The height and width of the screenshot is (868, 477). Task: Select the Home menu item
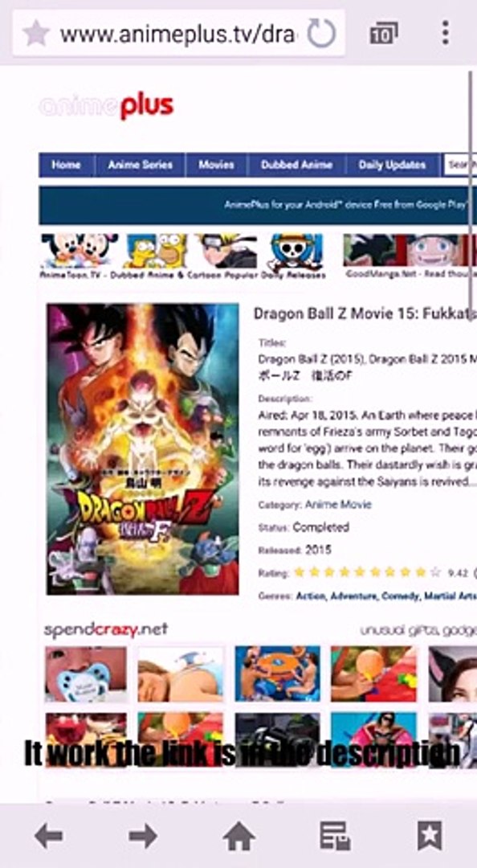tap(66, 165)
